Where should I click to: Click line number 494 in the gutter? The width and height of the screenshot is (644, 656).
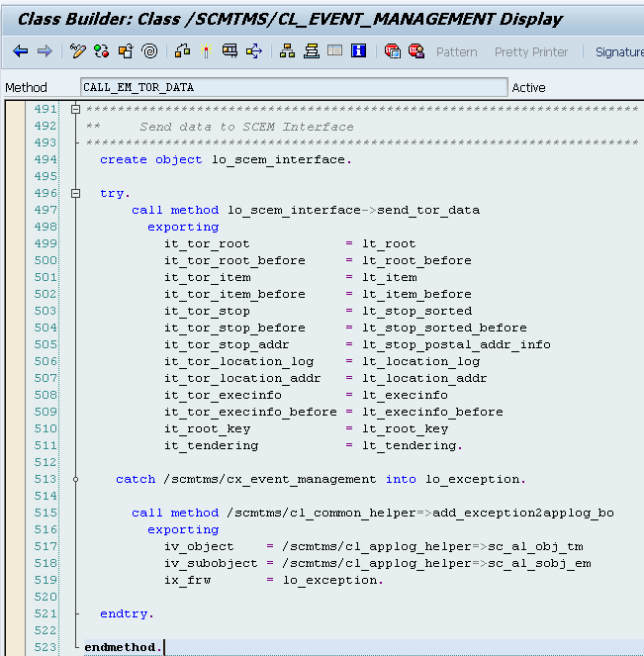tap(46, 159)
